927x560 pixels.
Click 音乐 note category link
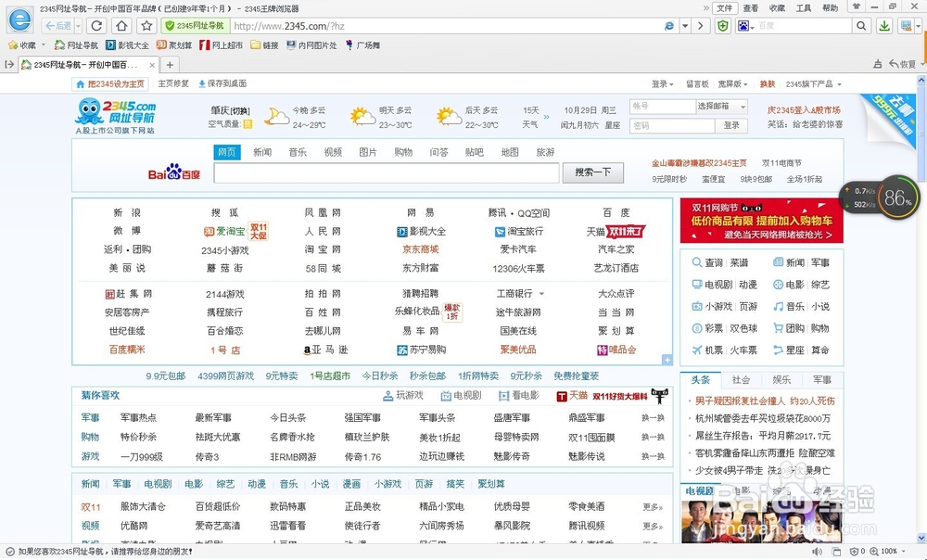(x=789, y=306)
